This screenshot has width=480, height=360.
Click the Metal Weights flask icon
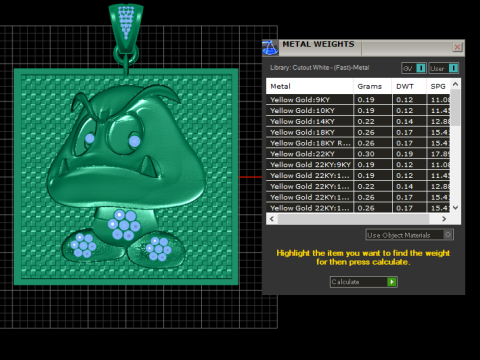click(270, 47)
